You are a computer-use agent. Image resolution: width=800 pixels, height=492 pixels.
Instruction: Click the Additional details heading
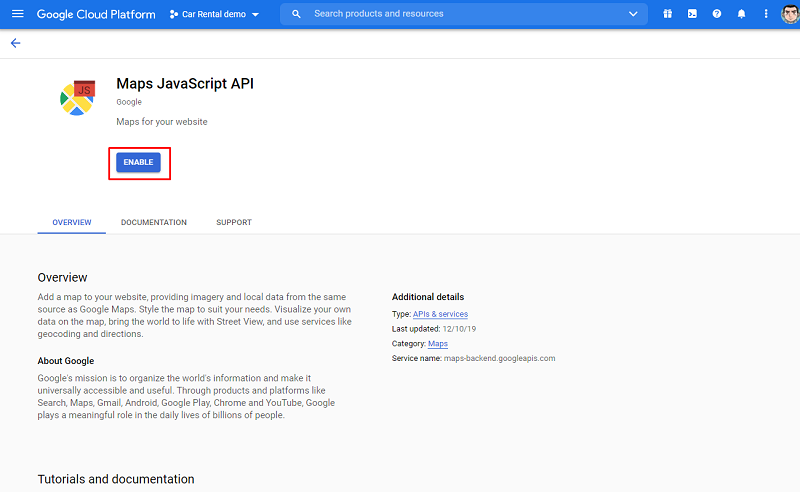[x=428, y=297]
